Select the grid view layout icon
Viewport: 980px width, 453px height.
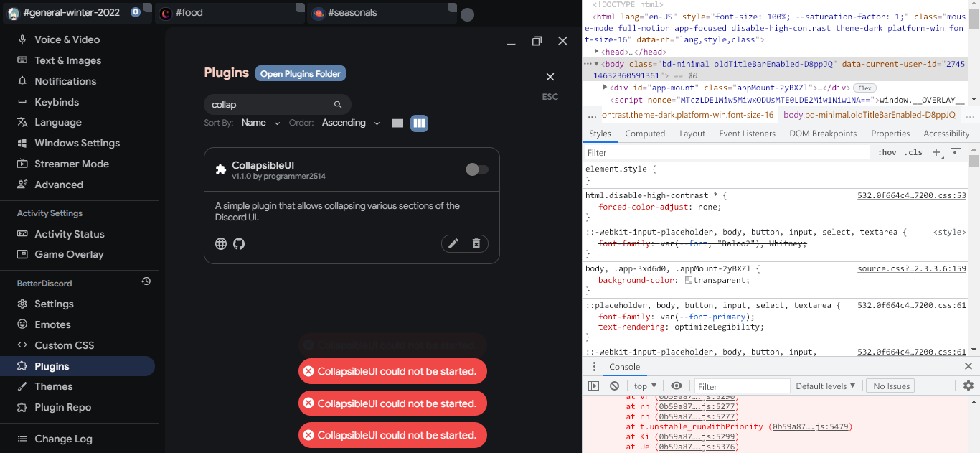click(419, 123)
